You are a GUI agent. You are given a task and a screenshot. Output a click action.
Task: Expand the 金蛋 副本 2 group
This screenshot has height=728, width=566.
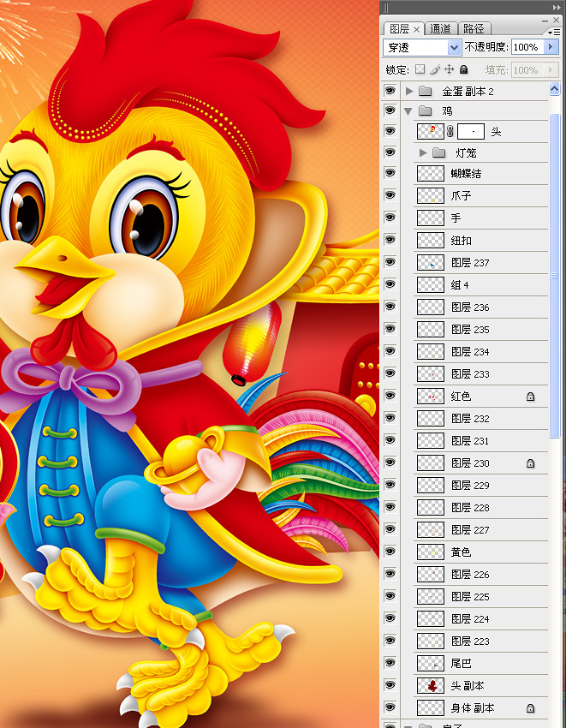point(409,91)
